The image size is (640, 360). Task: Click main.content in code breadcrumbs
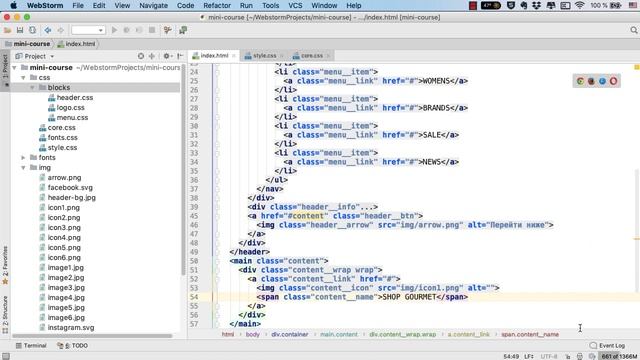[338, 334]
